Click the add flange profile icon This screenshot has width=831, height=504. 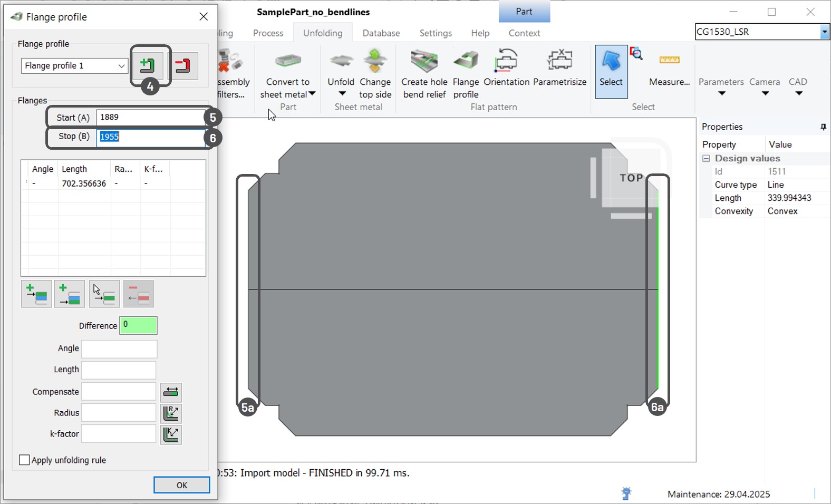pos(147,65)
